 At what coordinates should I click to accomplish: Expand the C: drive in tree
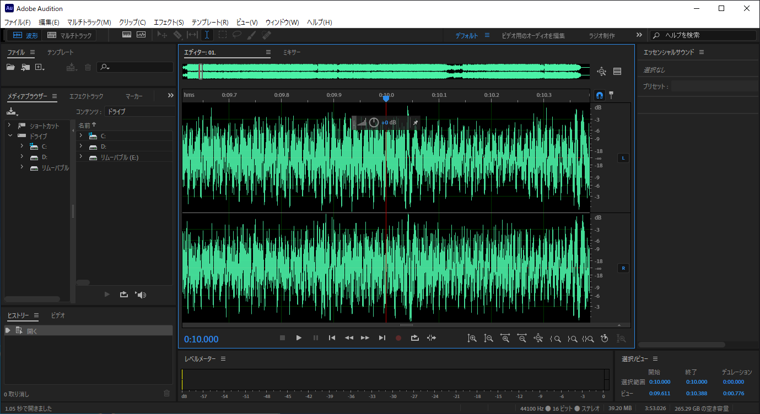[x=21, y=146]
